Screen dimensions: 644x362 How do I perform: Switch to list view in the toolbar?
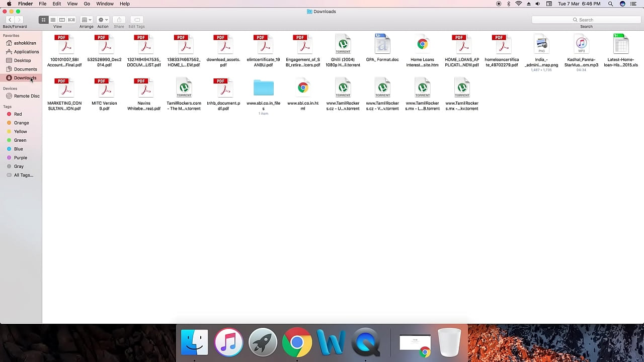point(53,20)
